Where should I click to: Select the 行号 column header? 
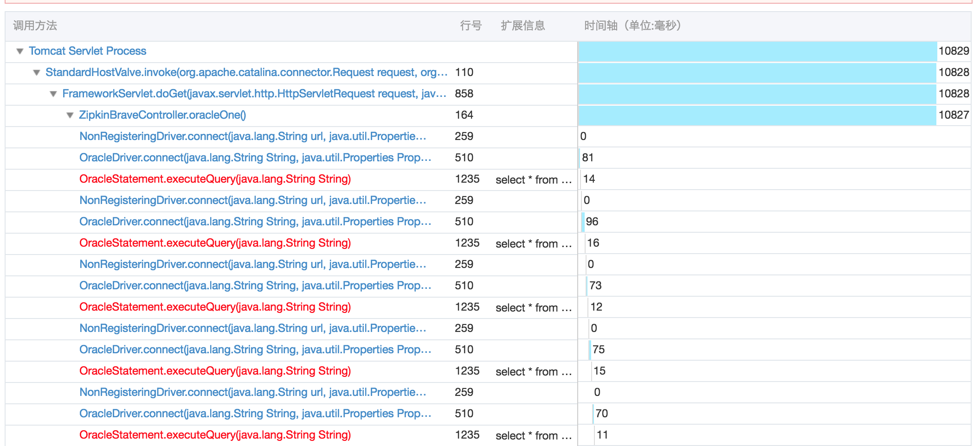(x=471, y=25)
